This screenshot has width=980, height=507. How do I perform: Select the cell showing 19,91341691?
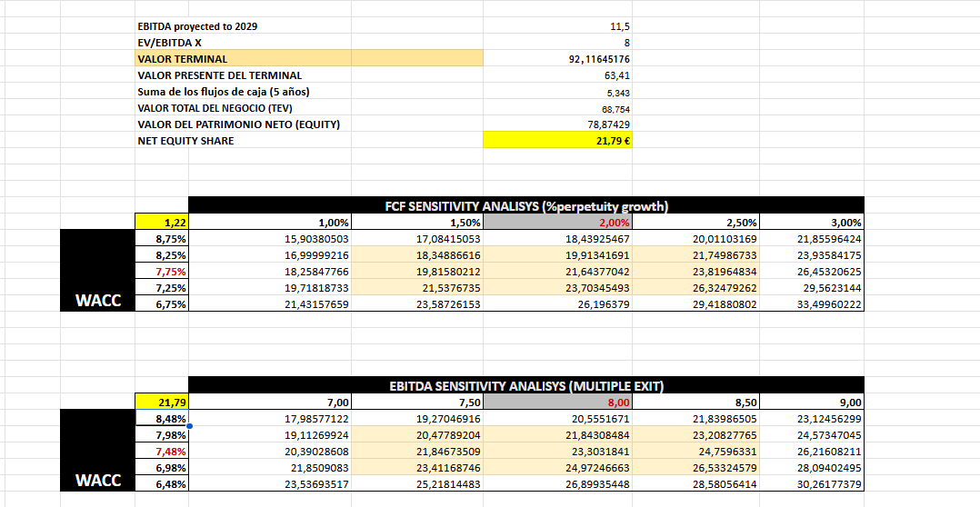tap(557, 254)
